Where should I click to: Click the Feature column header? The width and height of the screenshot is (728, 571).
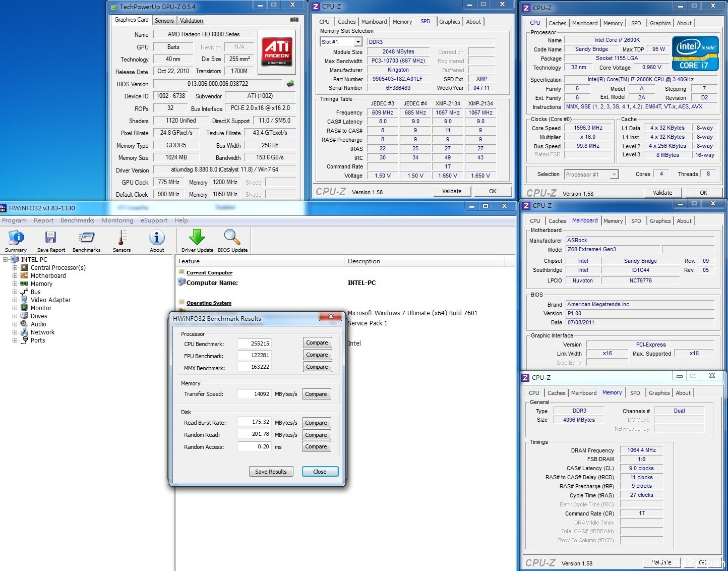click(260, 261)
